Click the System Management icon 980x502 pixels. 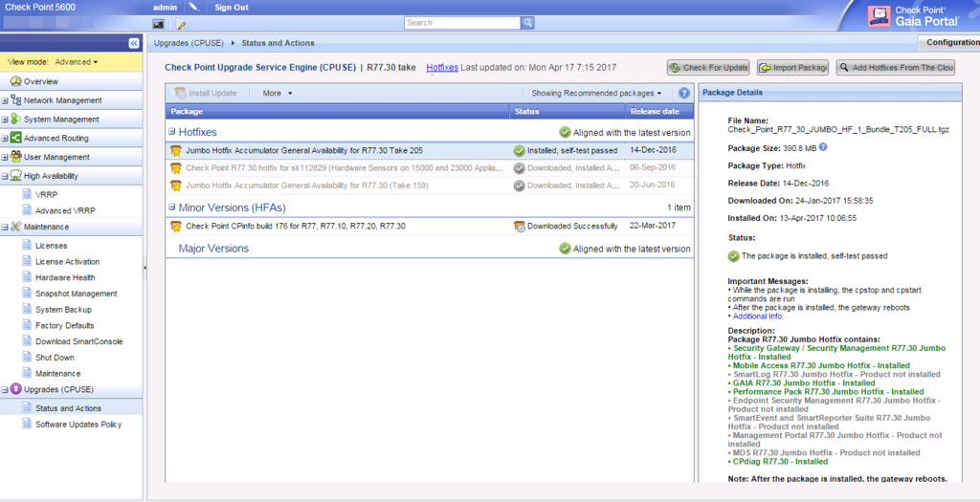tap(15, 119)
